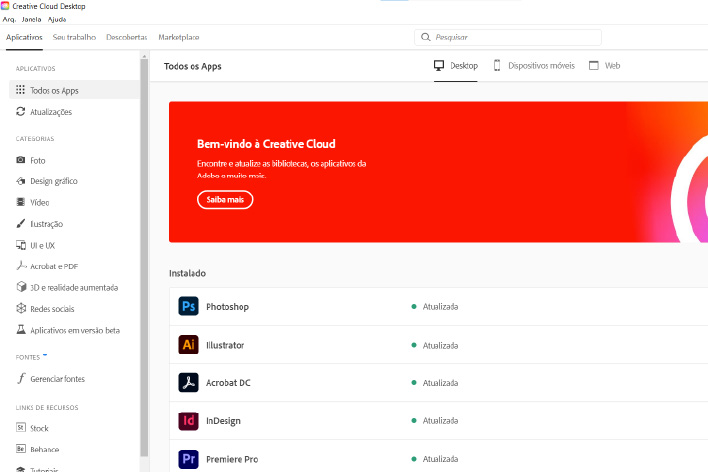Screen dimensions: 708x472
Task: Click the search magnifier icon
Action: pos(425,37)
